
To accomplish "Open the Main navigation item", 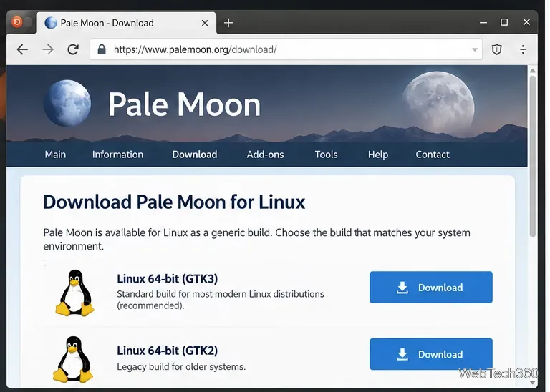I will pyautogui.click(x=55, y=155).
